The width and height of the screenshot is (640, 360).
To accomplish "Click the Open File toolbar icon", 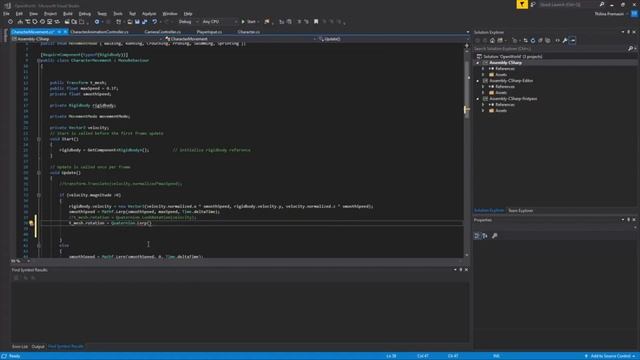I will 130,22.
